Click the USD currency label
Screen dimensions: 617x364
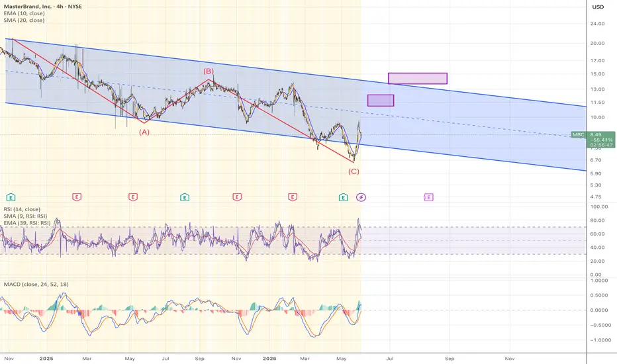[598, 7]
